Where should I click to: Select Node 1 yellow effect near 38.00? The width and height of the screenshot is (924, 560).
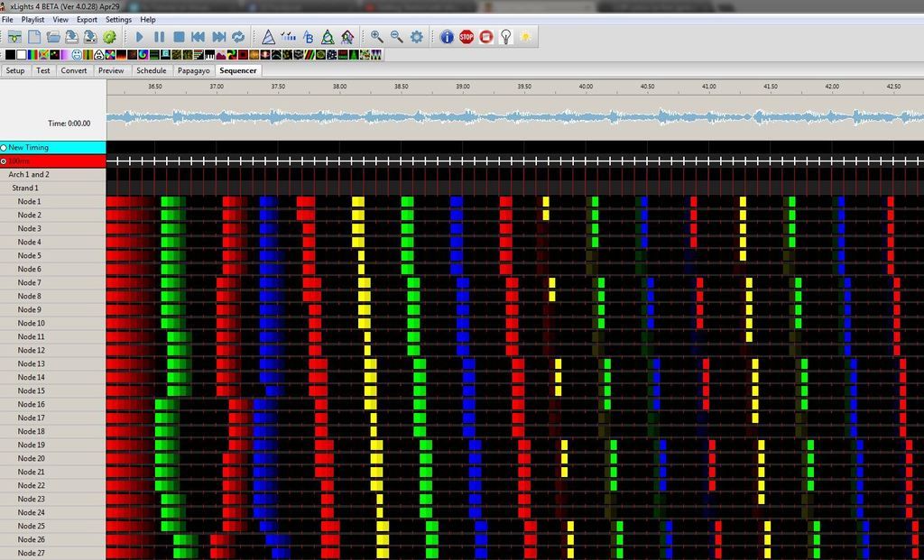pyautogui.click(x=358, y=201)
